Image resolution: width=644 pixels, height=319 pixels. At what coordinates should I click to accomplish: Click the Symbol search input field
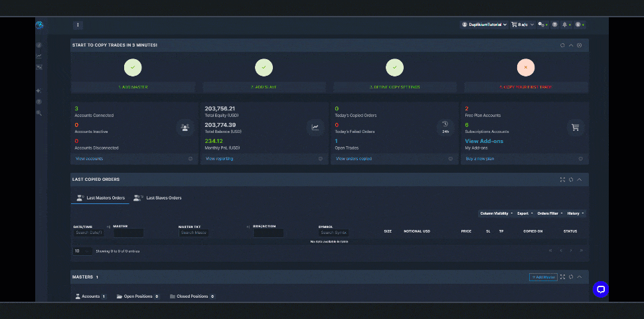(333, 233)
